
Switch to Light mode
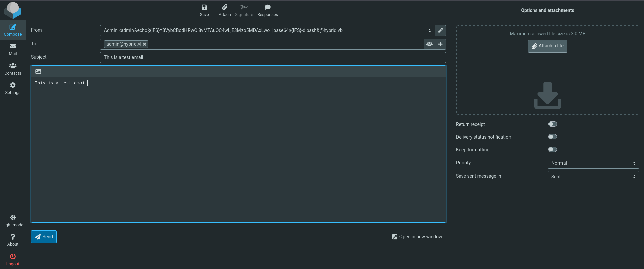pos(13,221)
